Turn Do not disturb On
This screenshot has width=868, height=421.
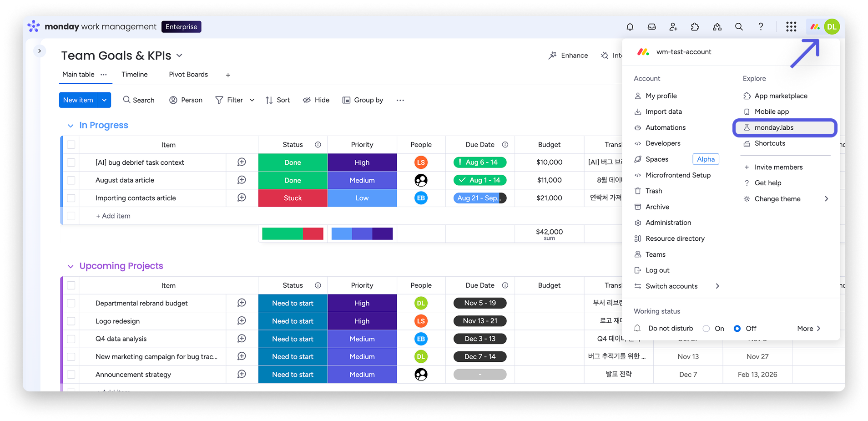[x=706, y=329]
